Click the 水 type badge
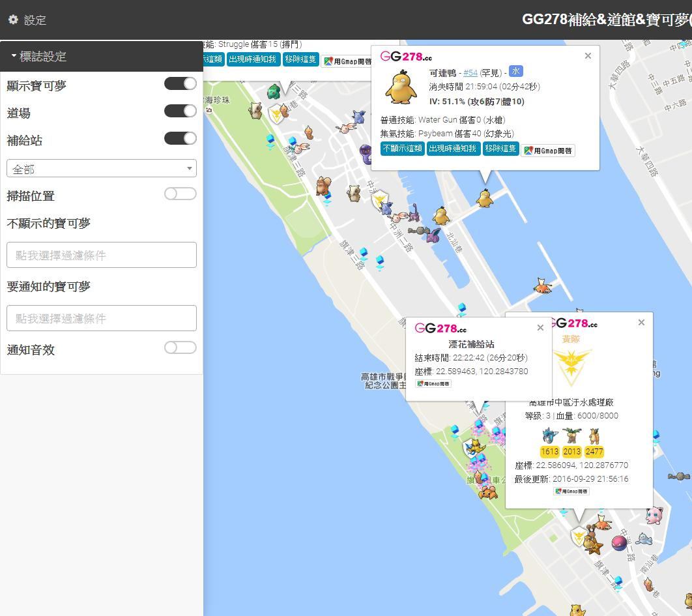The height and width of the screenshot is (616, 692). 515,71
